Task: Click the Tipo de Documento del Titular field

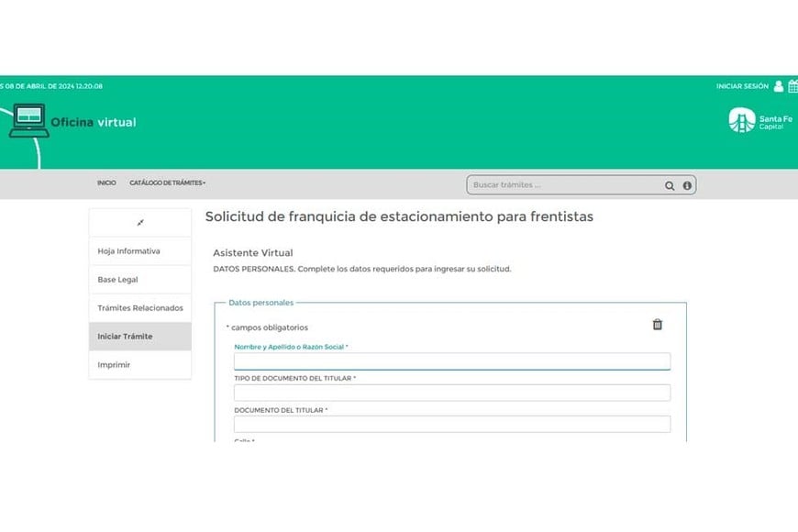Action: click(x=451, y=393)
